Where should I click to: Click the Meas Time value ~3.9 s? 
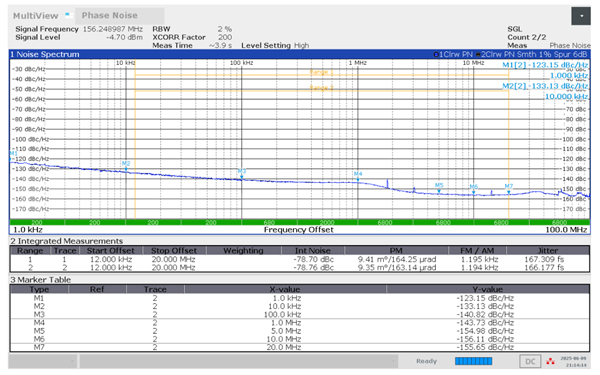tap(220, 45)
